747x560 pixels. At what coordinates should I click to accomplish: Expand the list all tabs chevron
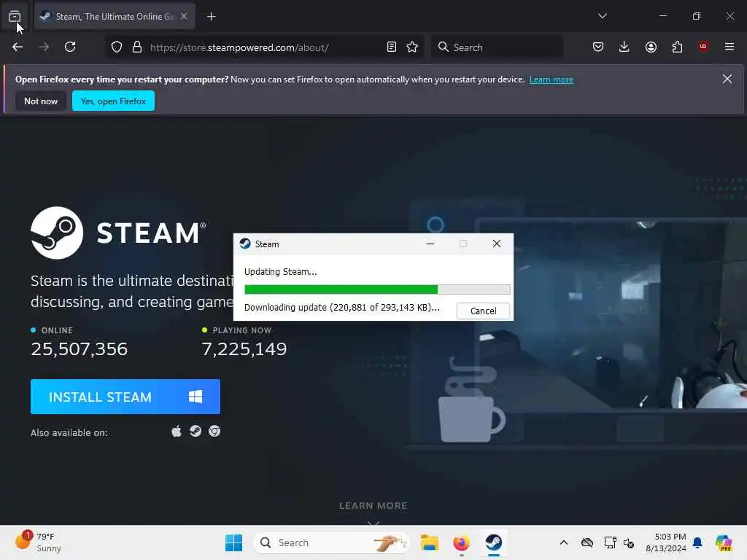point(603,16)
